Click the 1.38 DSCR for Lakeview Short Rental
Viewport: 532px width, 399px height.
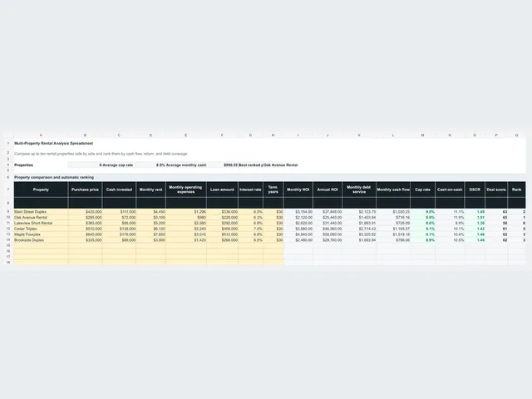pyautogui.click(x=475, y=224)
